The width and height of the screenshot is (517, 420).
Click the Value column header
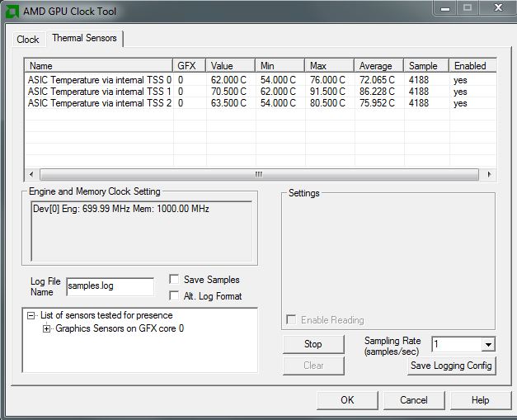tap(231, 66)
